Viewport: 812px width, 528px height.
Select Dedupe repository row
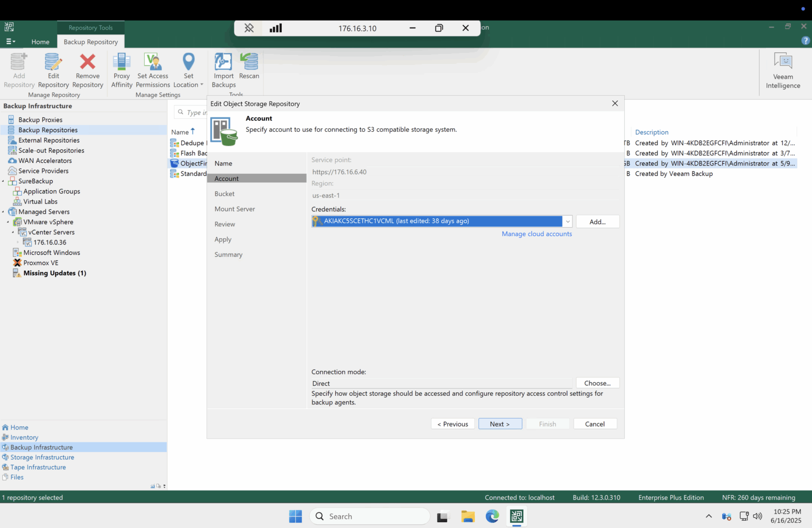point(189,143)
